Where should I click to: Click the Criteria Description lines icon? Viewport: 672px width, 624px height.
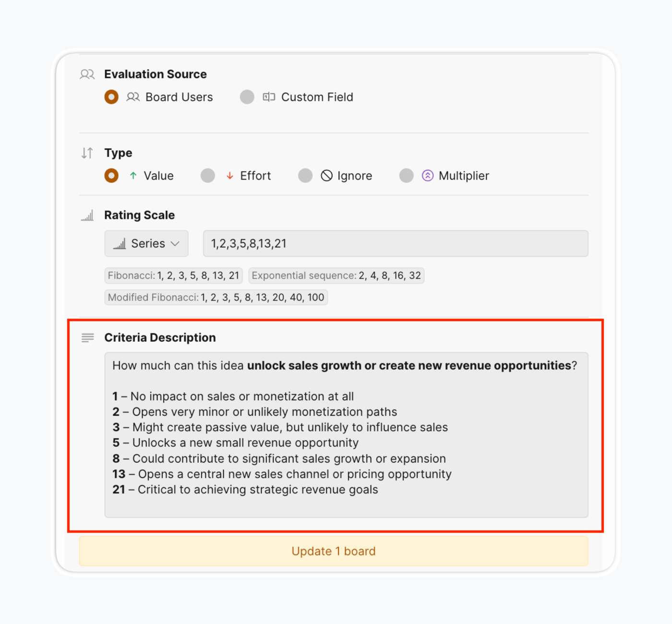87,338
